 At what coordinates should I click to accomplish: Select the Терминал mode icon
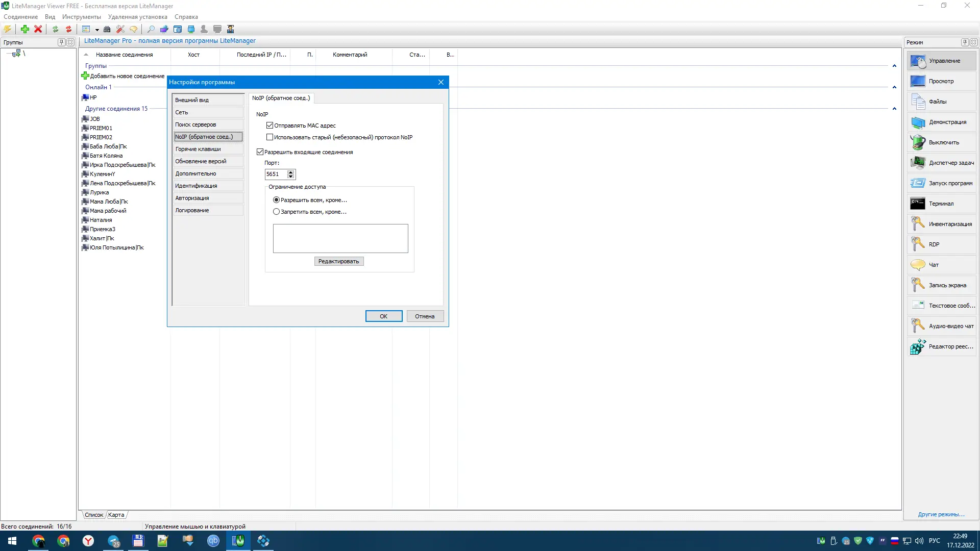(917, 204)
